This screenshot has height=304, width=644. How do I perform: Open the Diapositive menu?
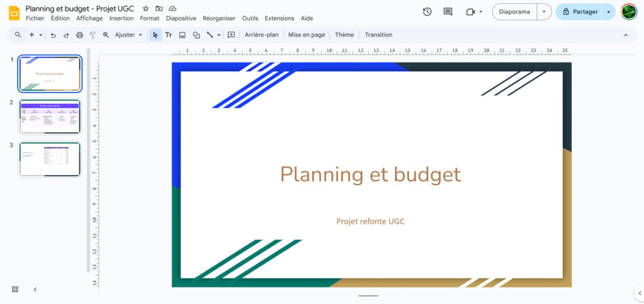(181, 18)
